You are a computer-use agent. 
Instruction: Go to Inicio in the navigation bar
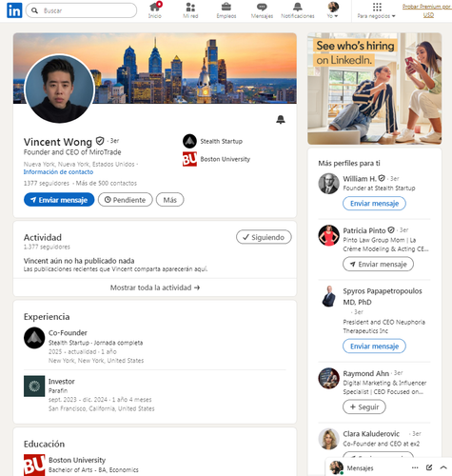click(x=155, y=10)
